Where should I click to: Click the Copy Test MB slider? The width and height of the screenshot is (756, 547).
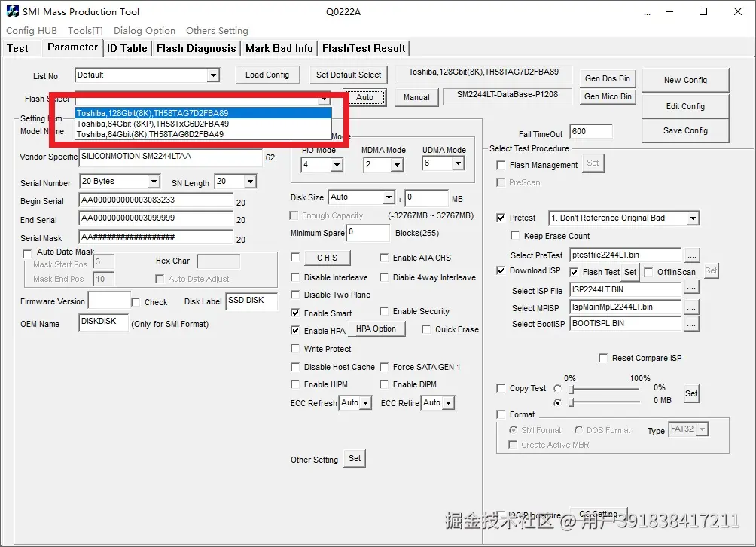(605, 402)
